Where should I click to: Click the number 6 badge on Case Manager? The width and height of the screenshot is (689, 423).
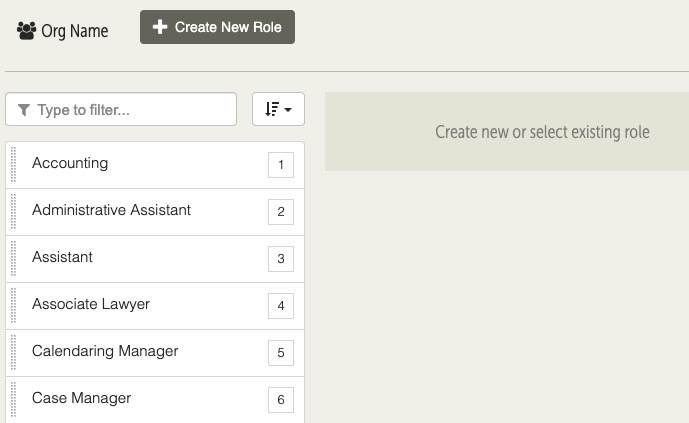click(281, 400)
